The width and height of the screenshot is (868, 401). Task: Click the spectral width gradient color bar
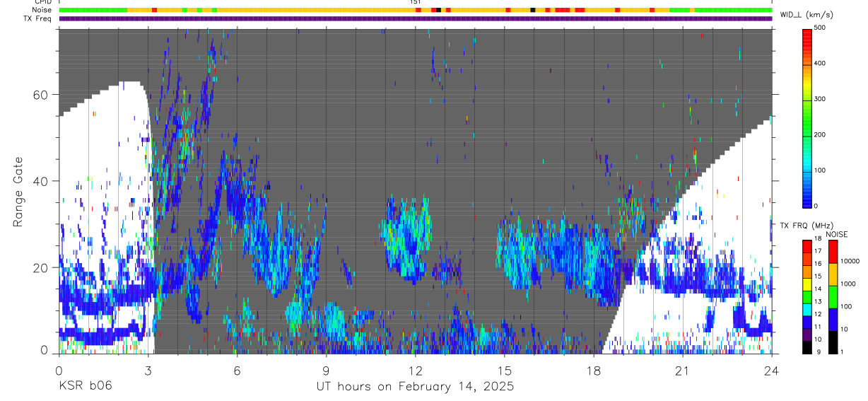coord(807,117)
